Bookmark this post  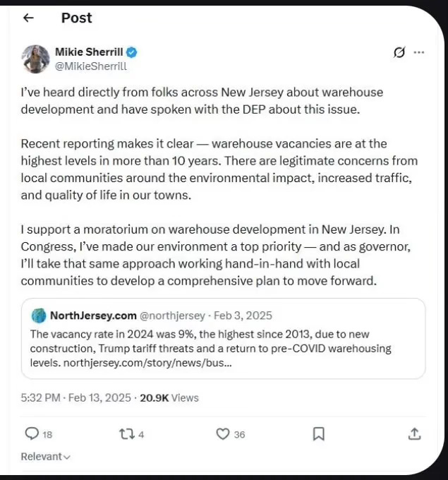pos(319,434)
